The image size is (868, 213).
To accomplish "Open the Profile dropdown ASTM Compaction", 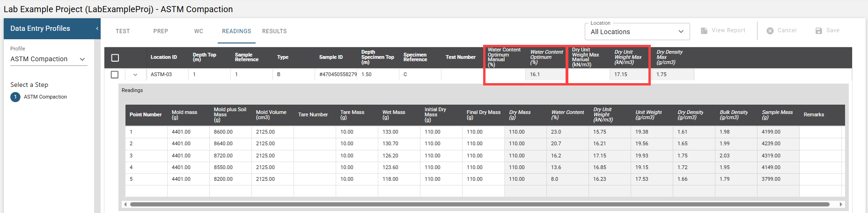I will tap(48, 59).
